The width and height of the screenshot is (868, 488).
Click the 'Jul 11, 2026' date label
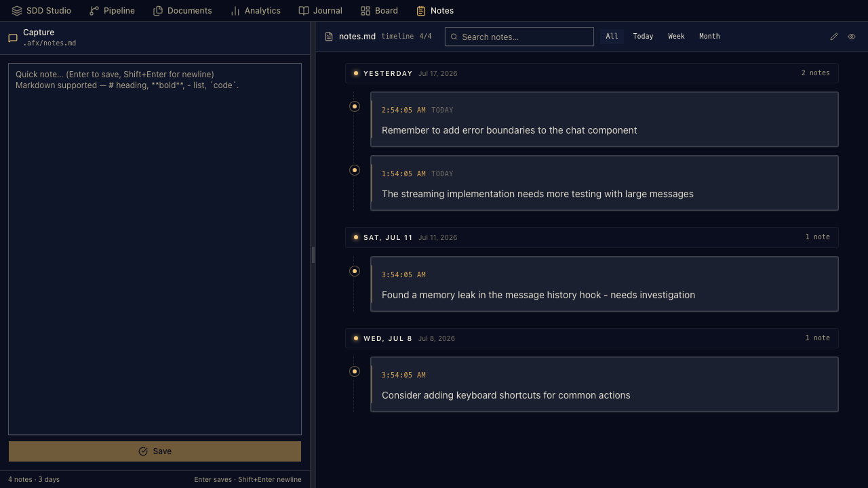(437, 237)
